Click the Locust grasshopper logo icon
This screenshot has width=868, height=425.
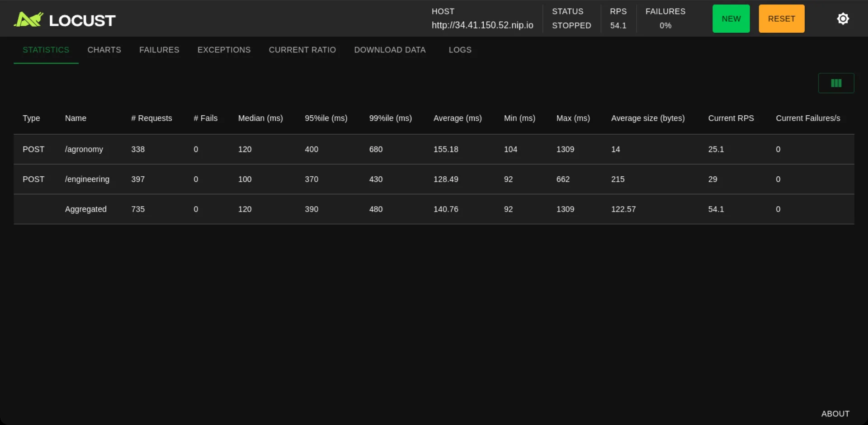(x=28, y=19)
